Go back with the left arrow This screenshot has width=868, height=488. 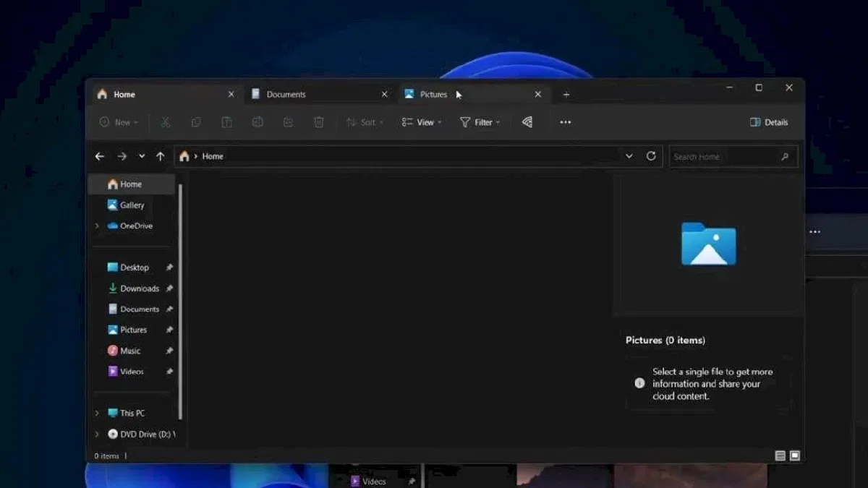tap(100, 156)
